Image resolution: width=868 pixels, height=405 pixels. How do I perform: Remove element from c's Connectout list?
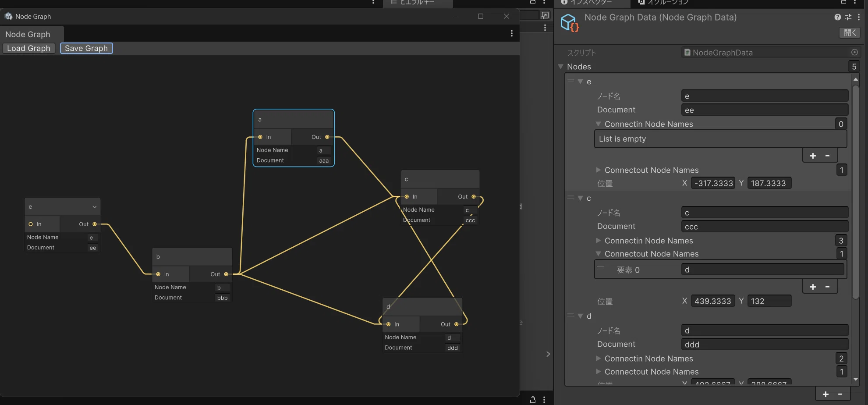point(828,287)
